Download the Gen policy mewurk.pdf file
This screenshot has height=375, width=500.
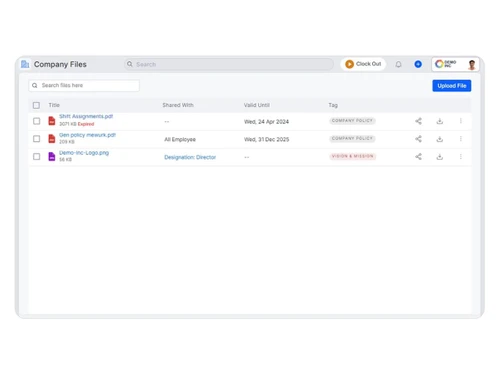[x=440, y=139]
